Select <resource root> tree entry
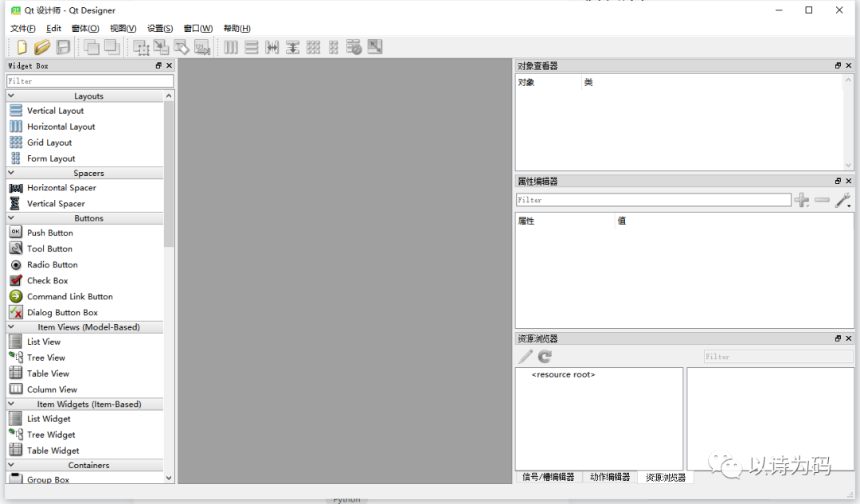The height and width of the screenshot is (504, 860). click(x=563, y=374)
